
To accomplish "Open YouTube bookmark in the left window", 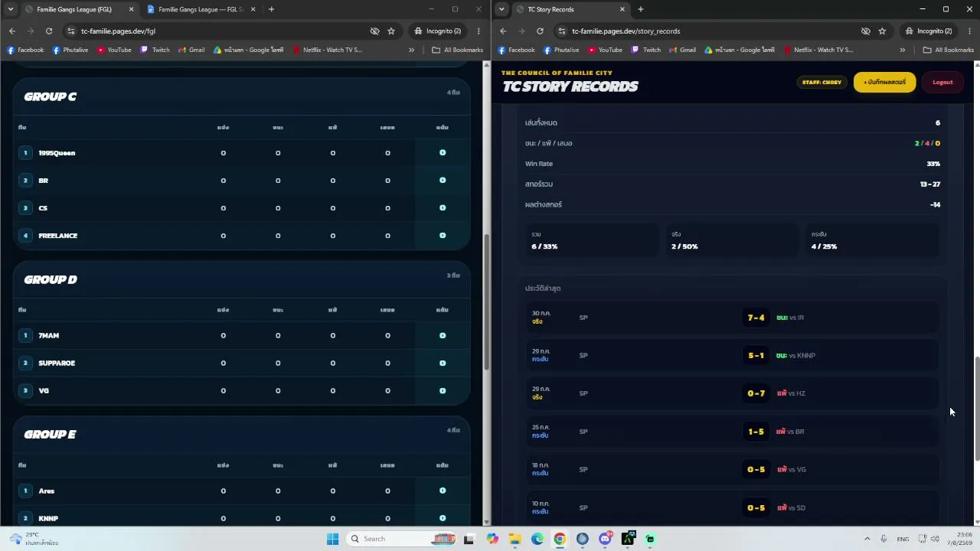I will pyautogui.click(x=114, y=50).
